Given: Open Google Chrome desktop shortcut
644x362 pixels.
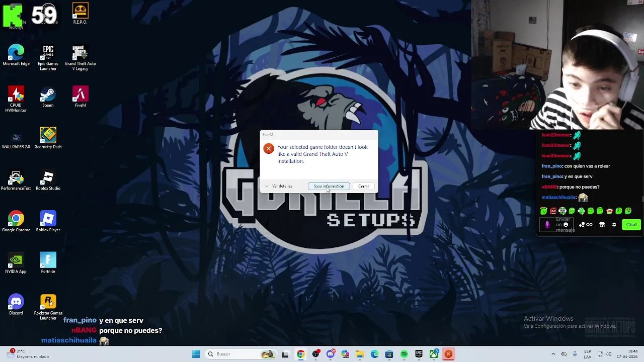Looking at the screenshot, I should [16, 222].
